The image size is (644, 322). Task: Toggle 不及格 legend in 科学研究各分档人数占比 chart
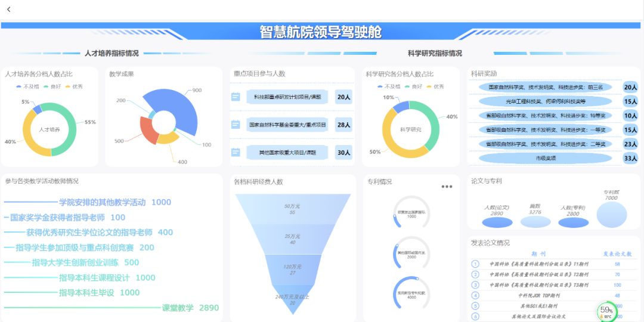(388, 86)
